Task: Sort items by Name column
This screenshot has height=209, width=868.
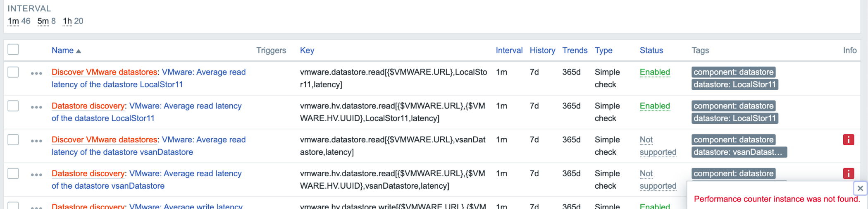Action: click(x=63, y=50)
